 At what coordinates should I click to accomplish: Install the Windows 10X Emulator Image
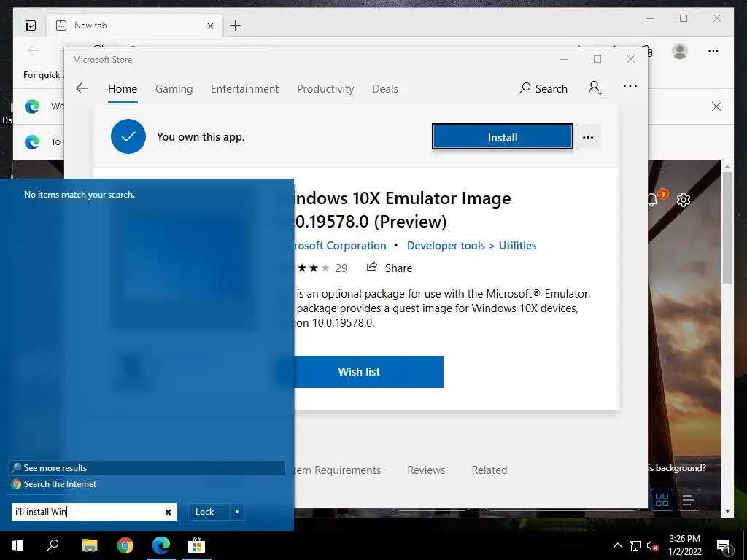point(502,137)
